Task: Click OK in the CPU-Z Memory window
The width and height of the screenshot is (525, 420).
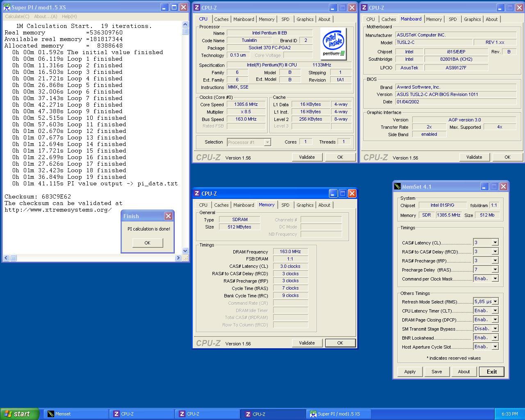Action: [340, 343]
